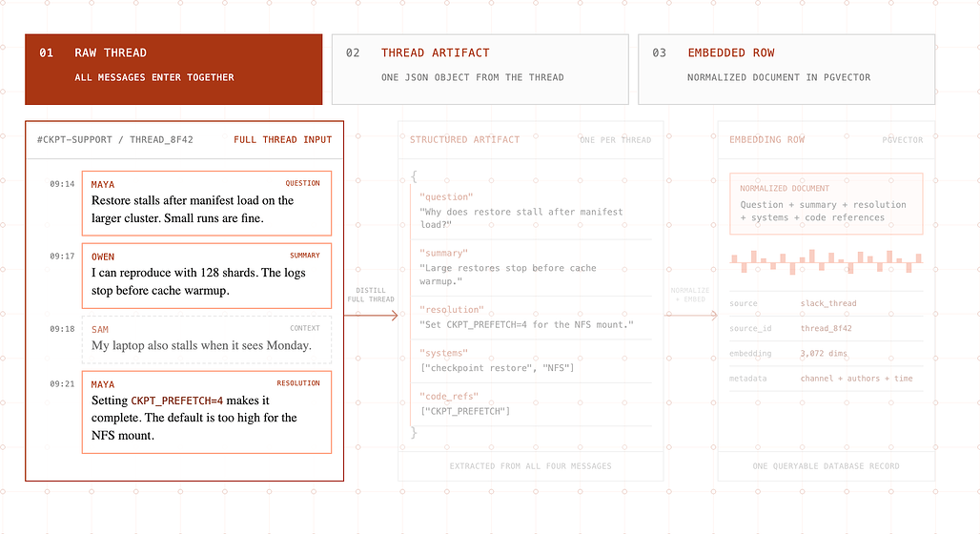Click the #CKPT-SUPPORT / THREAD_8F42 header
This screenshot has width=980, height=534.
point(115,139)
